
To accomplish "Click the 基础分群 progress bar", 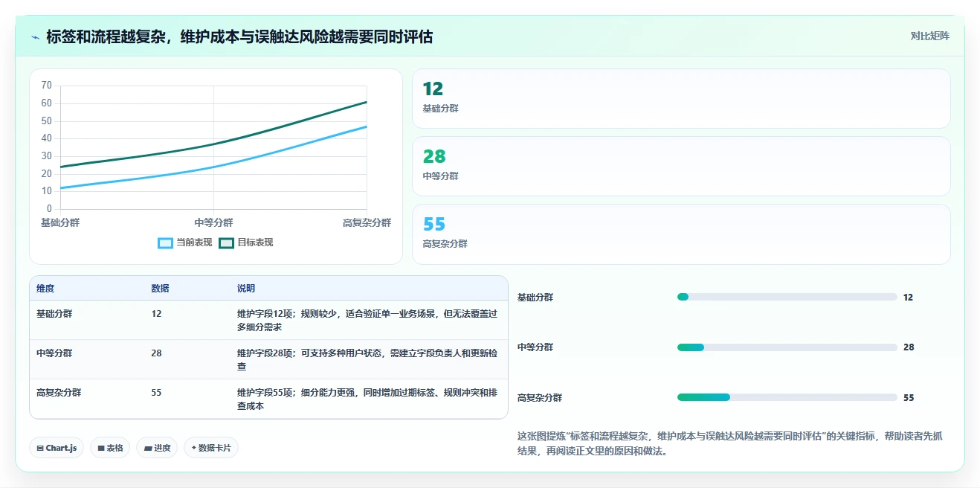I will 787,297.
